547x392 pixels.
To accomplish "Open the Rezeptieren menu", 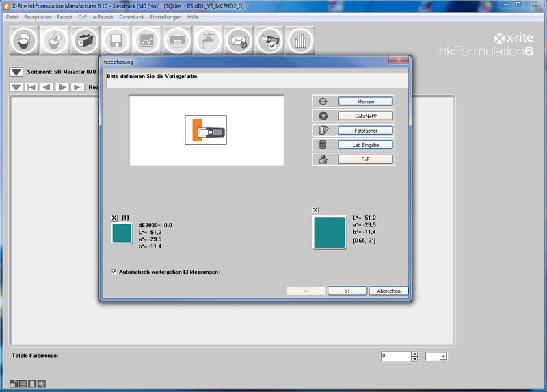I will pyautogui.click(x=37, y=16).
